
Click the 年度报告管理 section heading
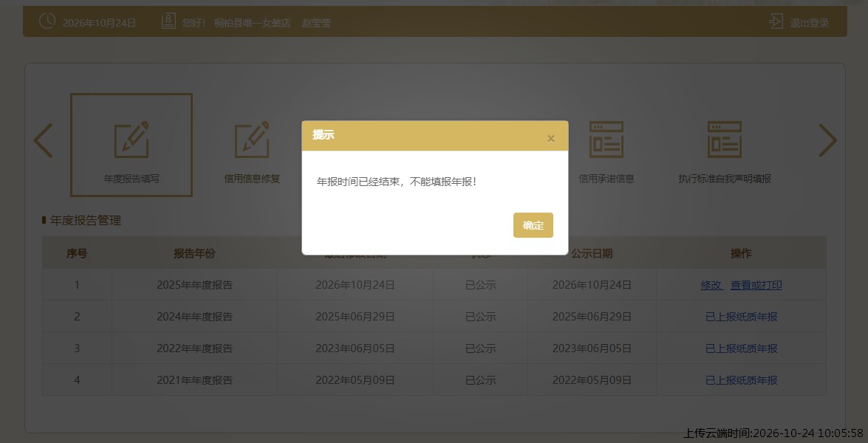85,221
